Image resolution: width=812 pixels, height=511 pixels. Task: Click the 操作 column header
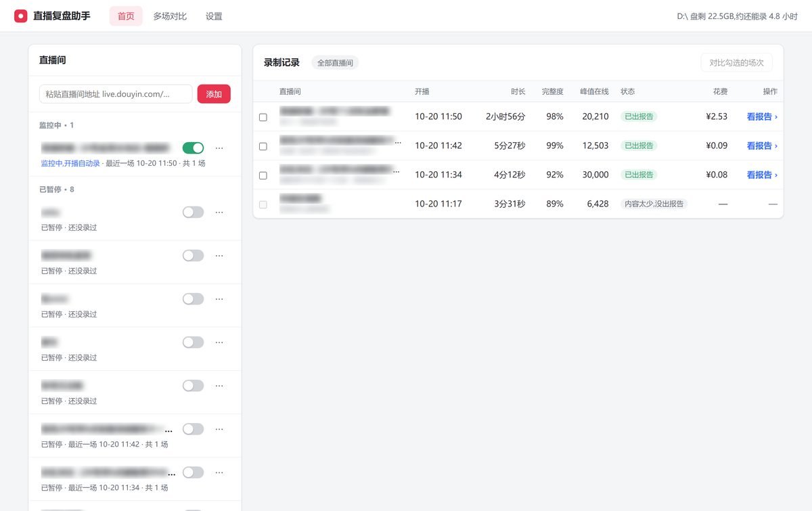pos(770,91)
